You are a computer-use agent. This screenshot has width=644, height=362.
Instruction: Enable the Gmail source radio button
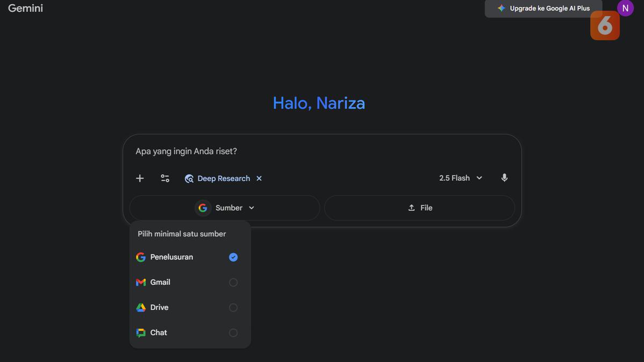(233, 283)
